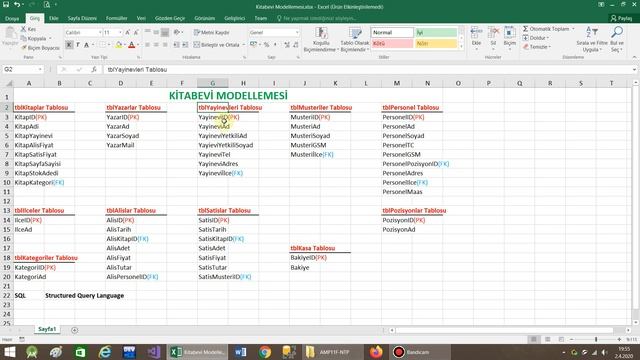Switch to the Görünüm tab
The width and height of the screenshot is (640, 360).
click(204, 18)
